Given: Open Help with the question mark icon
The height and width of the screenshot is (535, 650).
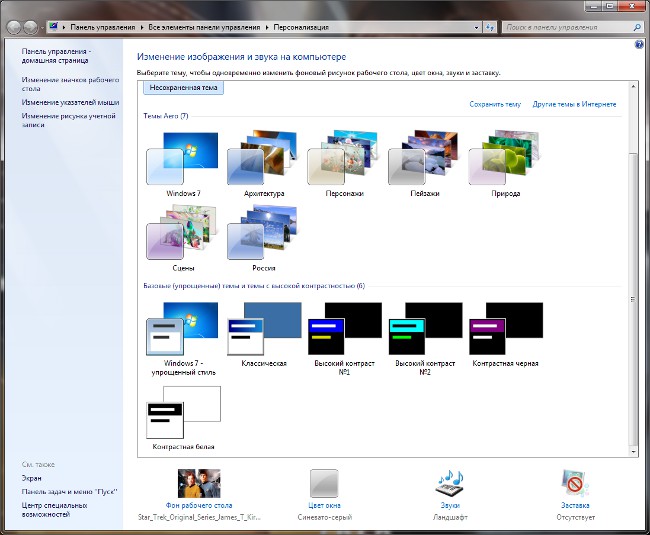Looking at the screenshot, I should coord(639,44).
